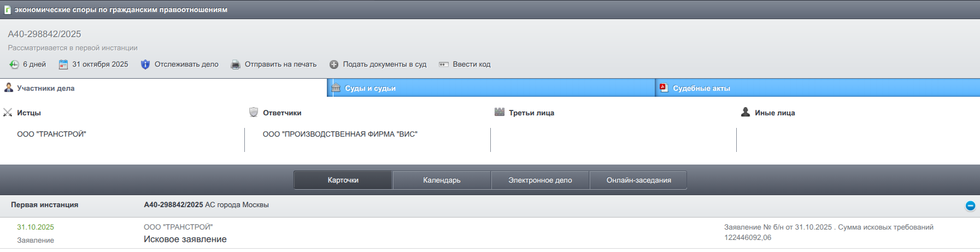This screenshot has height=252, width=980.
Task: Click the courthouse icon in Суды и судьи tab
Action: point(336,88)
